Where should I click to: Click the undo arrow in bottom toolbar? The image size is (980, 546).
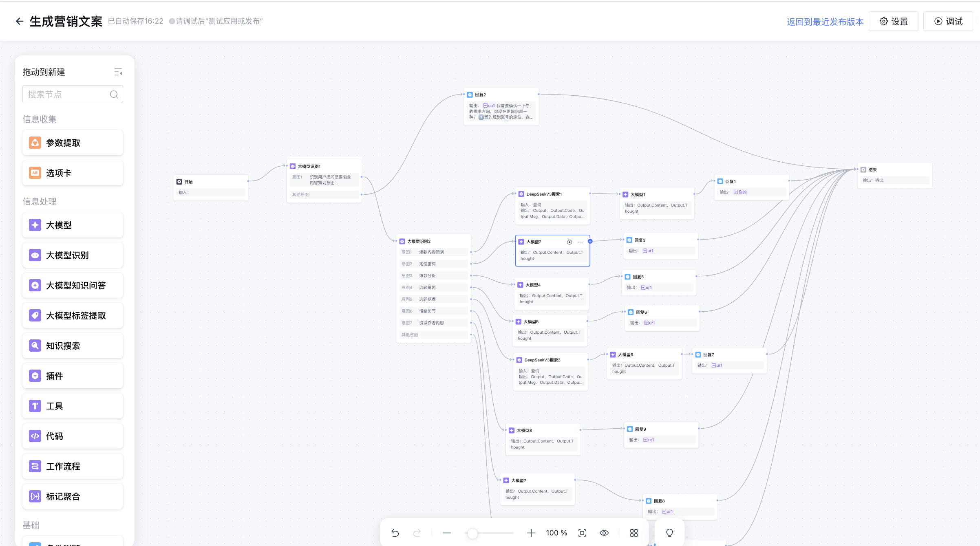[x=395, y=533]
